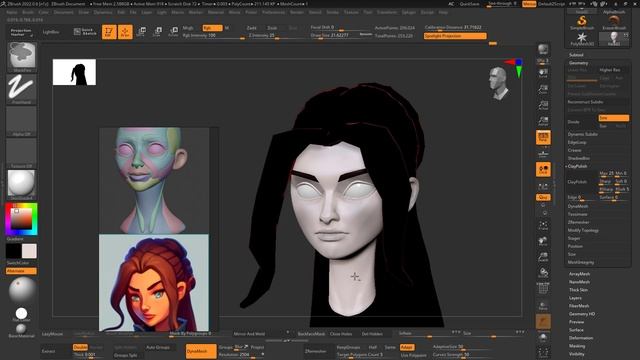
Task: Expand the DynaMesh section in Geometry
Action: 578,207
